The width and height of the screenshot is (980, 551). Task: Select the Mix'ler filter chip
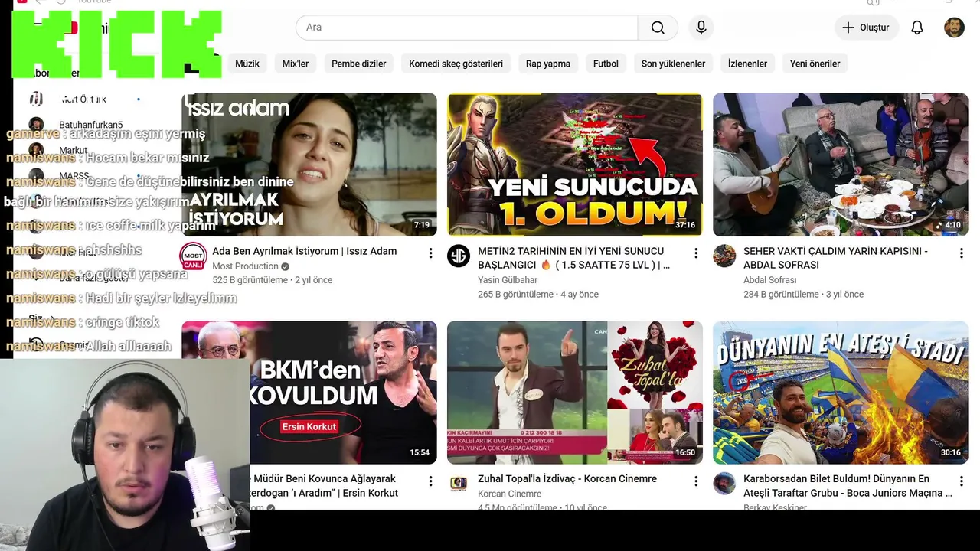point(296,64)
